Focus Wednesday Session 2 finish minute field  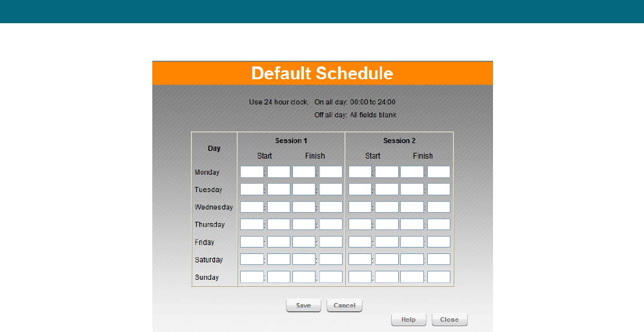(439, 207)
